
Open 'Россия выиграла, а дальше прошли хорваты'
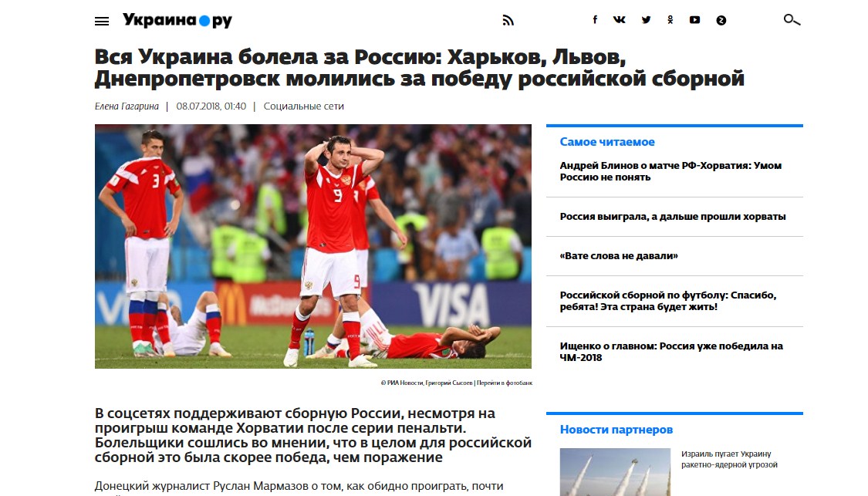pyautogui.click(x=673, y=217)
